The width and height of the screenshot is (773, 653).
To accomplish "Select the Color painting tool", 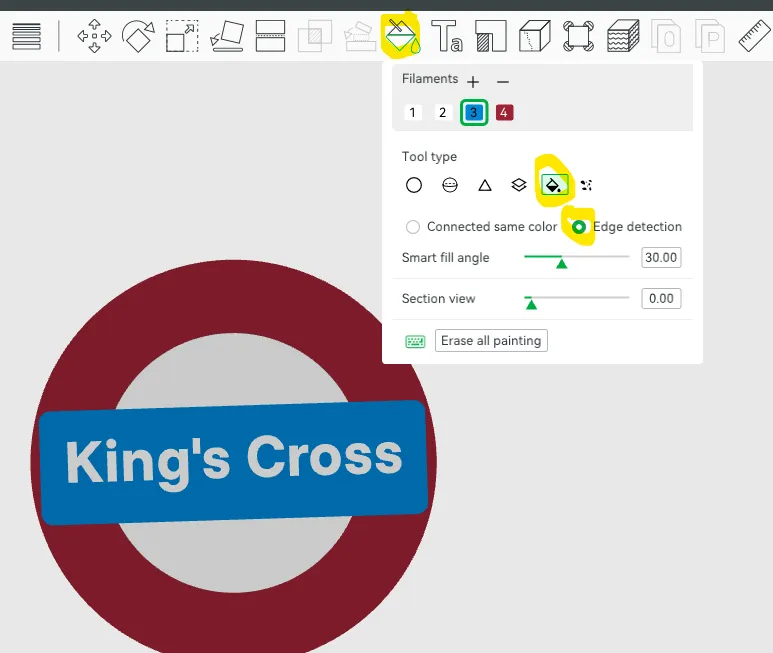I will pyautogui.click(x=402, y=36).
